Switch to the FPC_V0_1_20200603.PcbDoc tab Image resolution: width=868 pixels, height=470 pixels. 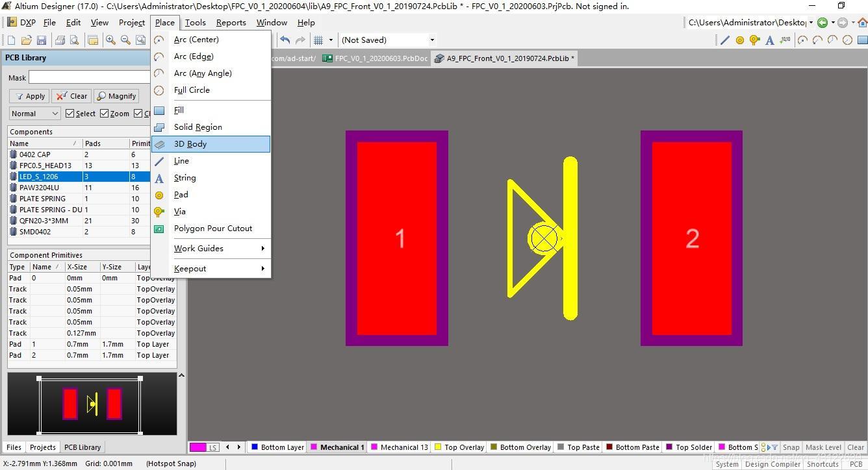click(x=376, y=58)
